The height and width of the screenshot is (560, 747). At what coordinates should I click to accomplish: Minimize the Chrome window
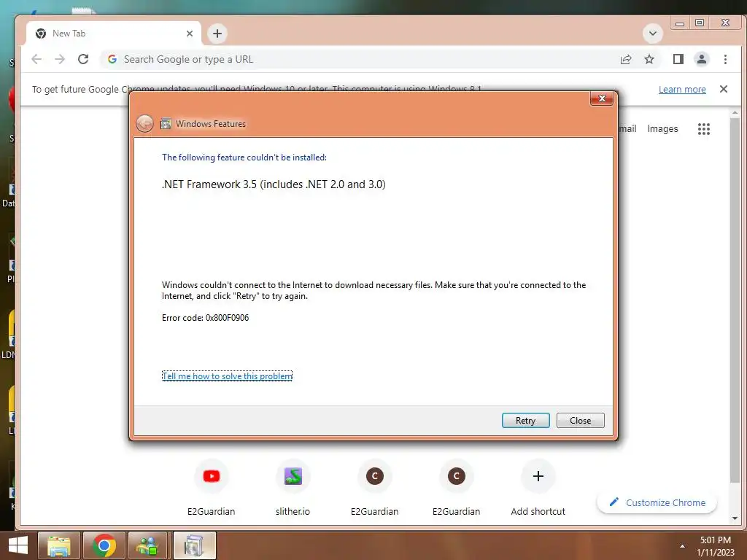tap(680, 23)
